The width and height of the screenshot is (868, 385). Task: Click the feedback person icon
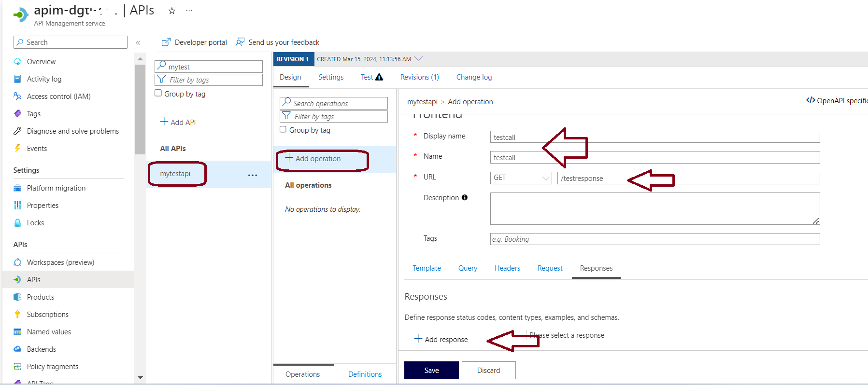pos(240,42)
